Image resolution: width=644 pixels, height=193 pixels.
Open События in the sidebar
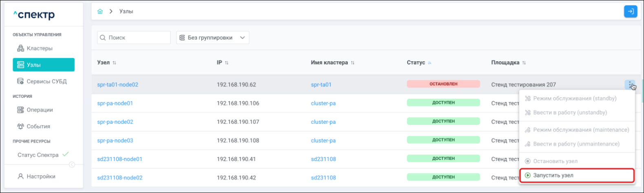(38, 126)
